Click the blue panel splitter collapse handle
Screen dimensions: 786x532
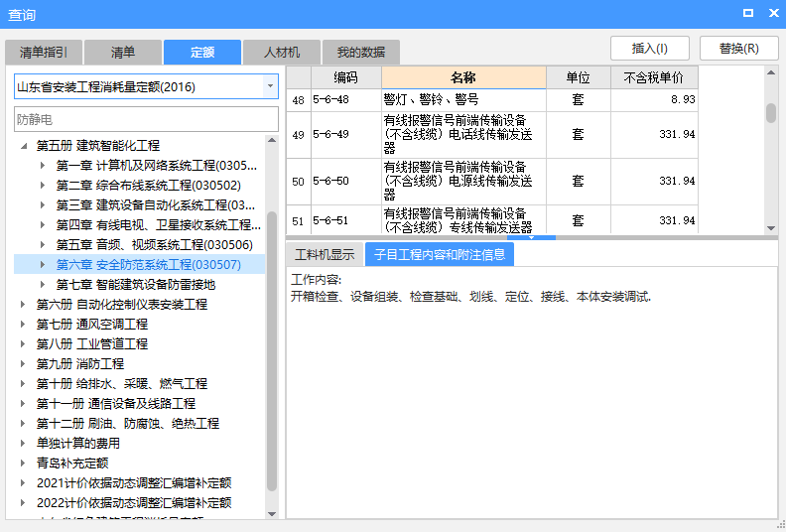[x=531, y=237]
